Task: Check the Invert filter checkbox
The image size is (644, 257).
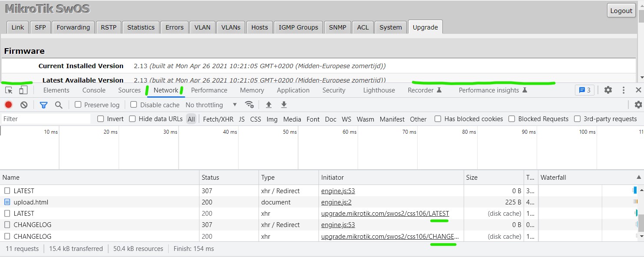Action: (100, 119)
